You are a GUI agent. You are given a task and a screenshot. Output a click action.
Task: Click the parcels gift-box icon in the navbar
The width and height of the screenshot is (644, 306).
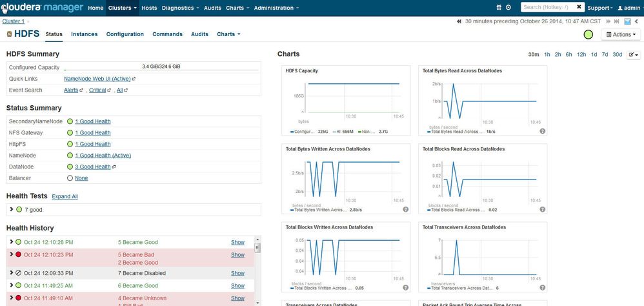[499, 8]
